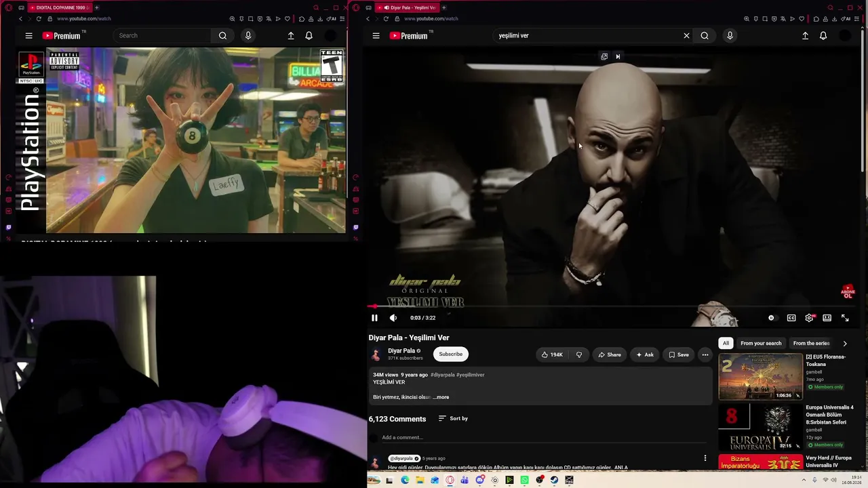
Task: Clear the 'yeşilimi ver' search text
Action: (686, 36)
